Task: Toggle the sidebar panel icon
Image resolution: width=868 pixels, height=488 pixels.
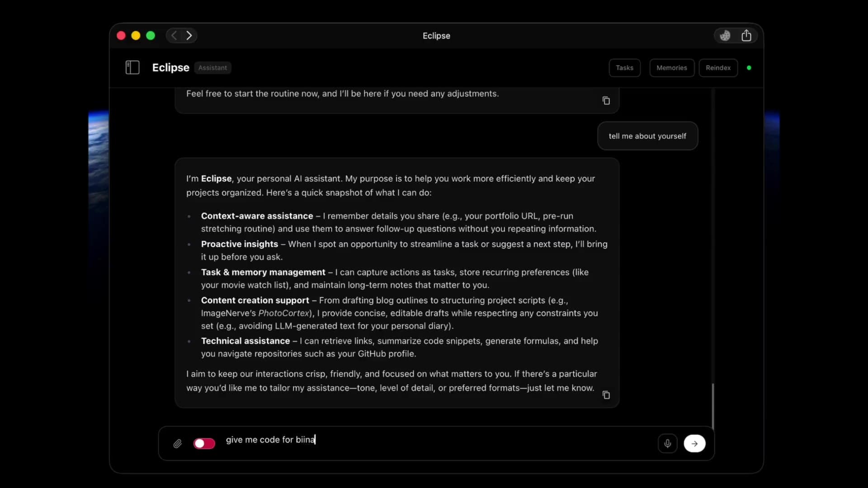Action: pyautogui.click(x=132, y=68)
